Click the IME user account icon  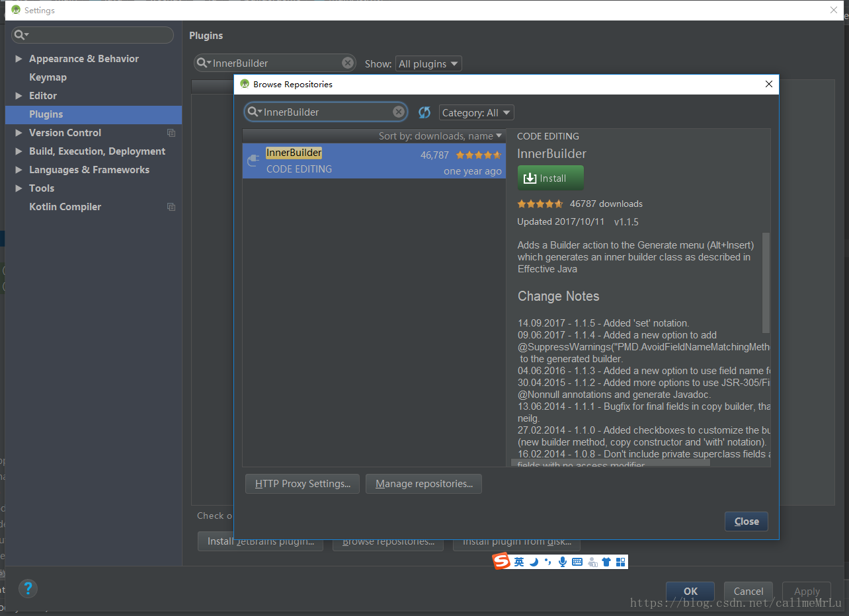click(x=592, y=562)
